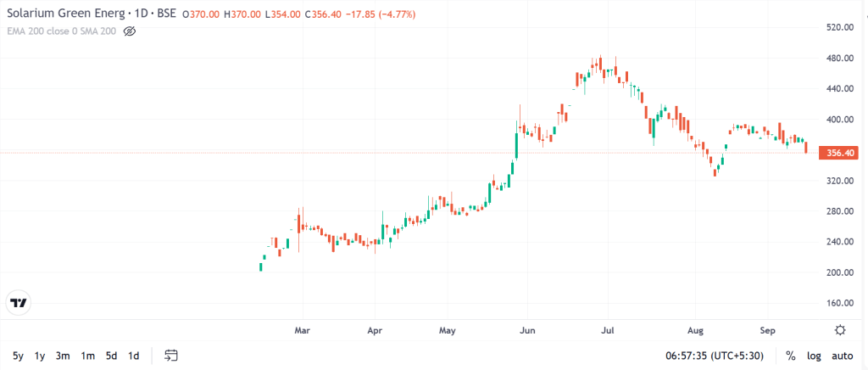
Task: Open chart settings gear icon
Action: pyautogui.click(x=840, y=331)
